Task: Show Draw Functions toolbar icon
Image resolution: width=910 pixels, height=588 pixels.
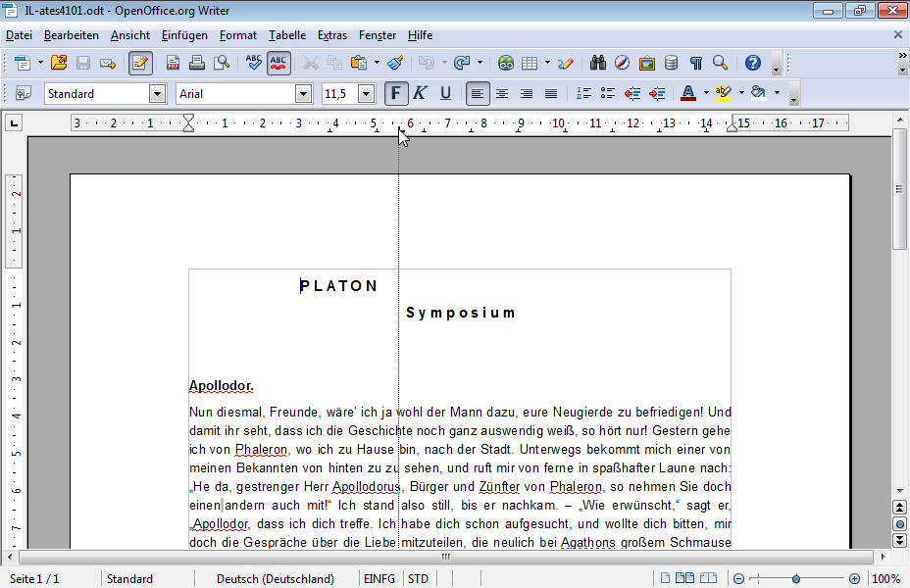Action: click(x=566, y=63)
